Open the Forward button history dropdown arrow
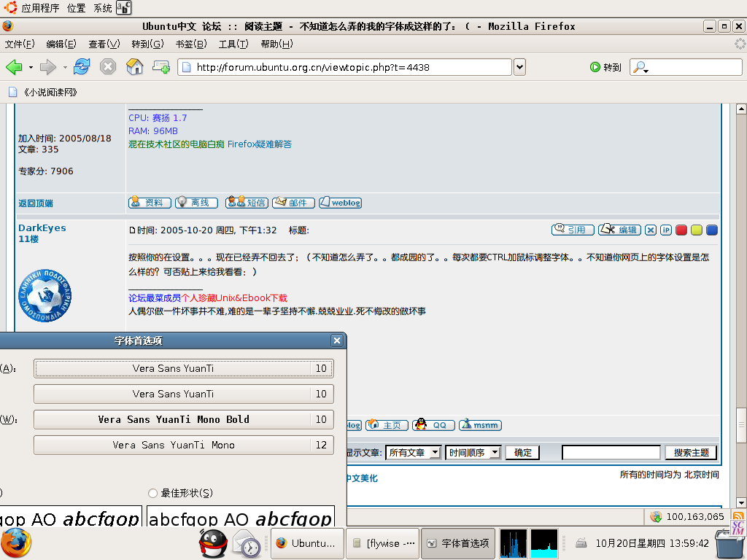Viewport: 747px width, 560px height. pos(65,68)
